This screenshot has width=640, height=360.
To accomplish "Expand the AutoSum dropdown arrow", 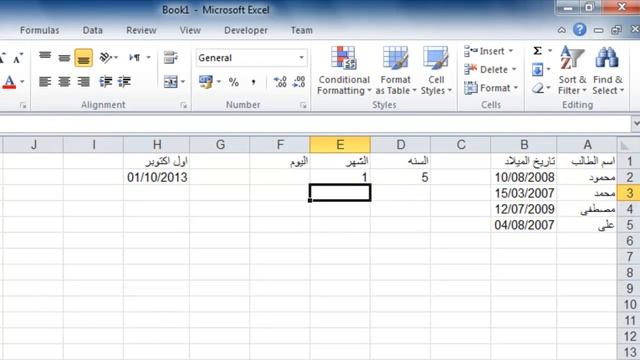I will (549, 51).
